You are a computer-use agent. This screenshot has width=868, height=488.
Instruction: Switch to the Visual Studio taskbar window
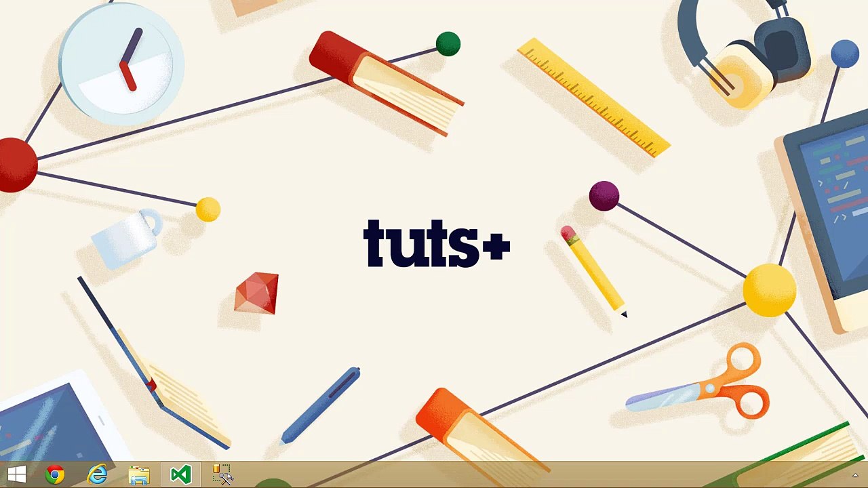coord(180,474)
